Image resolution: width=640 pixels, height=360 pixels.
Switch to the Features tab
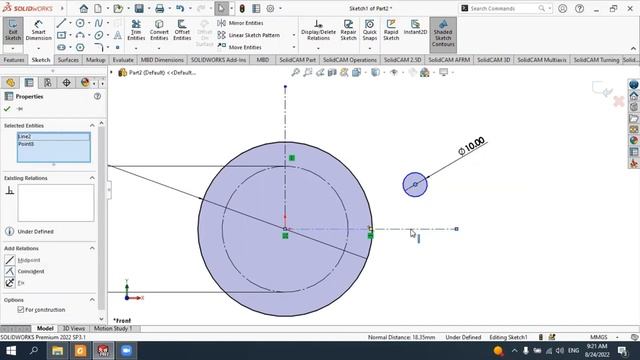14,60
